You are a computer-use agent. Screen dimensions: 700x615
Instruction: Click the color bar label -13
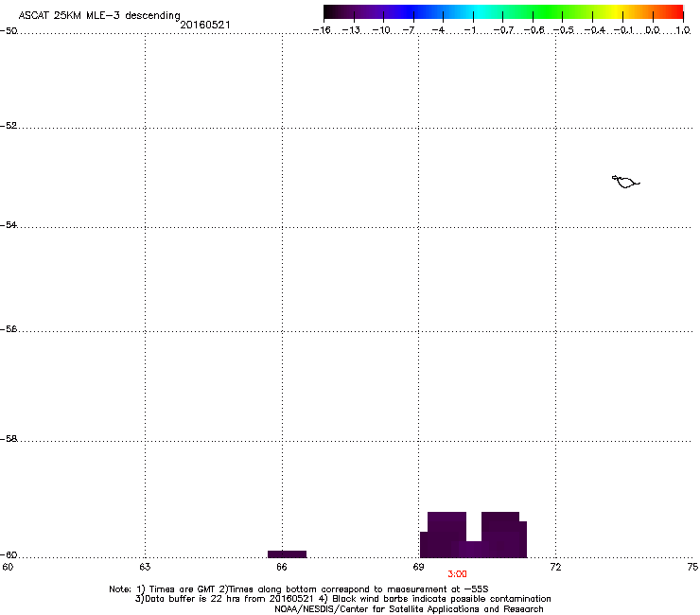tap(351, 30)
